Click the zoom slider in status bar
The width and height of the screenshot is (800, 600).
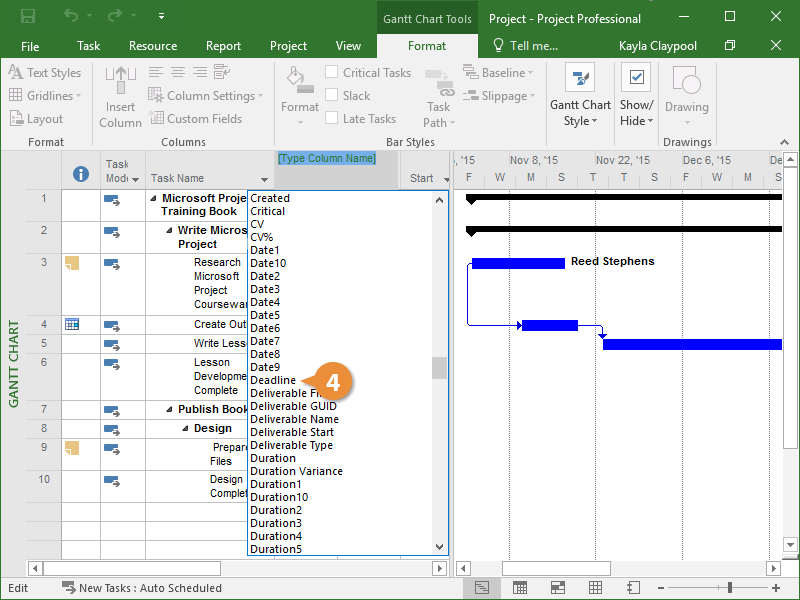pos(730,588)
